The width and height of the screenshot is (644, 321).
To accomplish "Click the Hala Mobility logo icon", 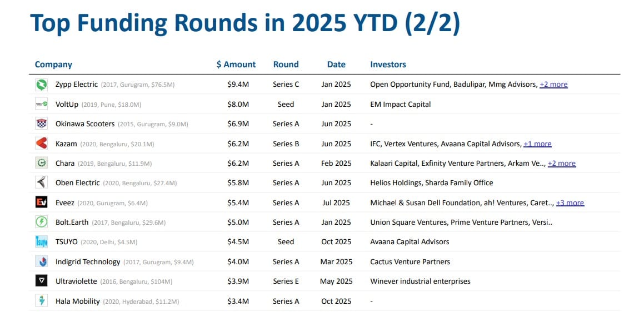I will (41, 301).
